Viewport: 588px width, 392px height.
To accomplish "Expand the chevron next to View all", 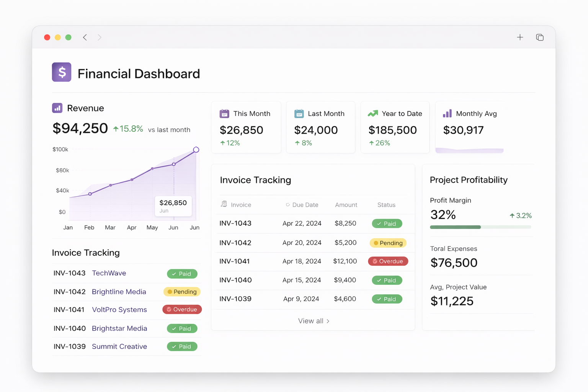I will pyautogui.click(x=328, y=321).
